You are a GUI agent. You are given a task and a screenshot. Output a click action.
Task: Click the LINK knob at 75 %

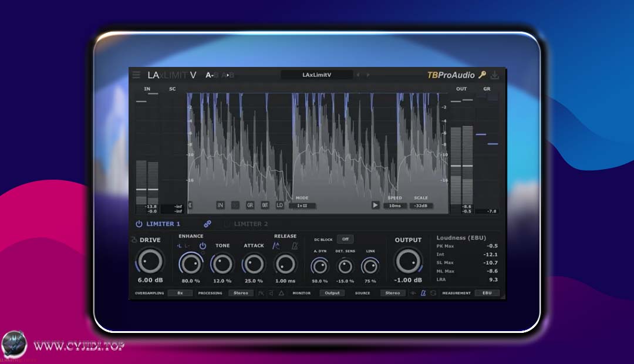[370, 266]
